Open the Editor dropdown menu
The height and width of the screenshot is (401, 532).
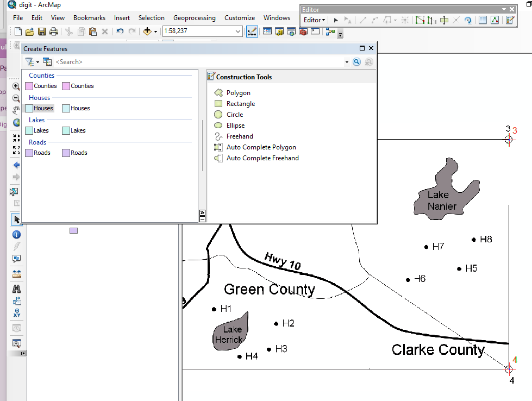pos(314,20)
